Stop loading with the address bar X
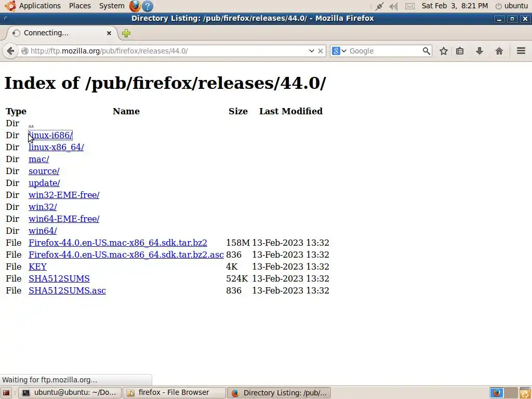Image resolution: width=532 pixels, height=399 pixels. point(320,51)
